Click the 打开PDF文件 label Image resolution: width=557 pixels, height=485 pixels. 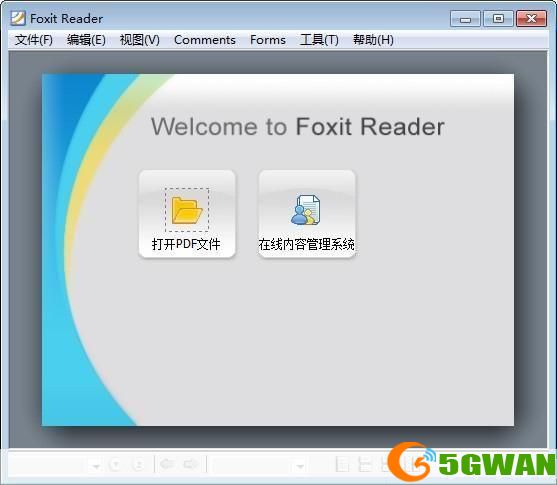click(x=186, y=244)
